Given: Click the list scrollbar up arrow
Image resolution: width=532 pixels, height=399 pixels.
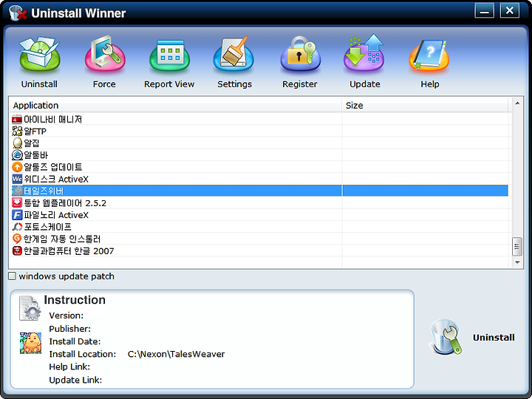Looking at the screenshot, I should tap(517, 103).
